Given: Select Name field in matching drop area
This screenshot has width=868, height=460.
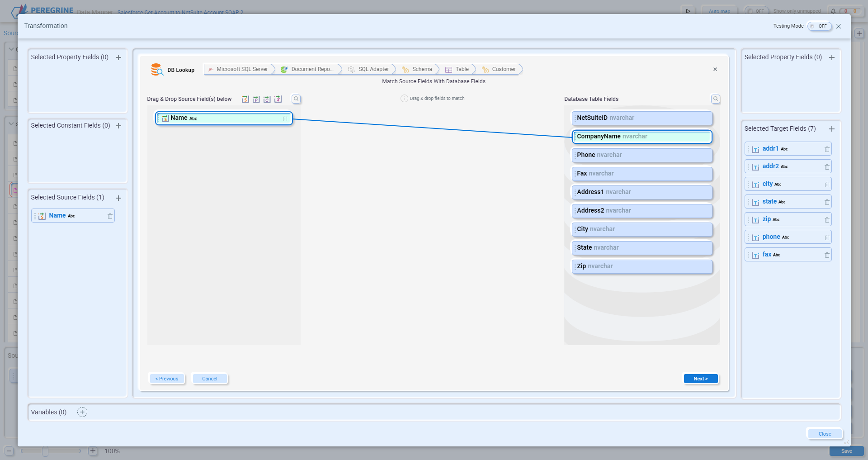Looking at the screenshot, I should (224, 119).
